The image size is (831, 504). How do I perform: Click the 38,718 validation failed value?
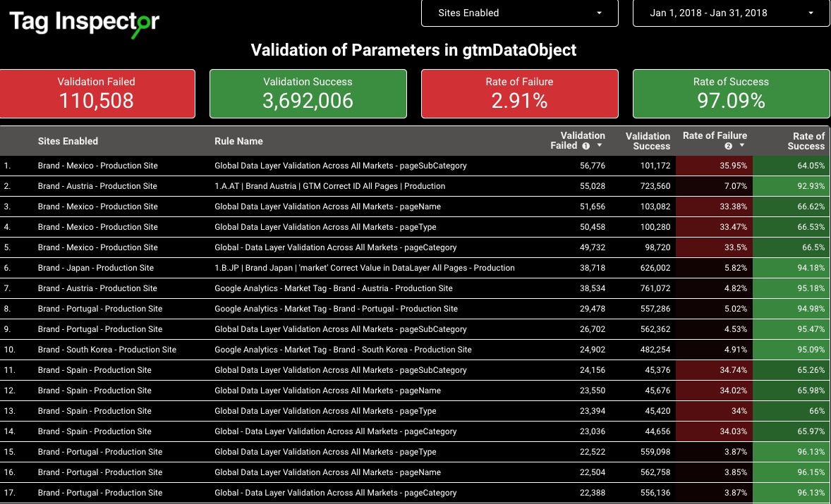[593, 268]
